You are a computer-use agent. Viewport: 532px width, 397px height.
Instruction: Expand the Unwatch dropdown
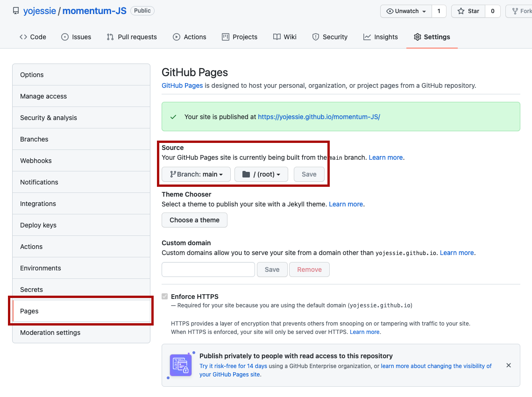point(406,11)
